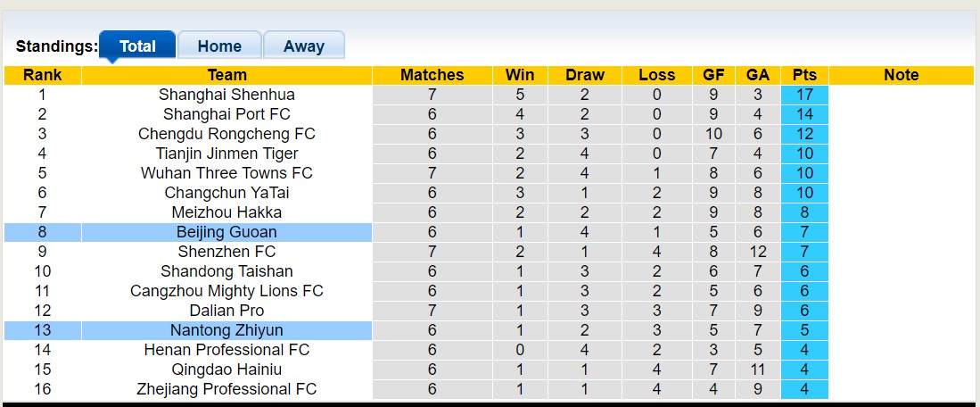Click the highlighted Beijing Guoan team

click(226, 232)
